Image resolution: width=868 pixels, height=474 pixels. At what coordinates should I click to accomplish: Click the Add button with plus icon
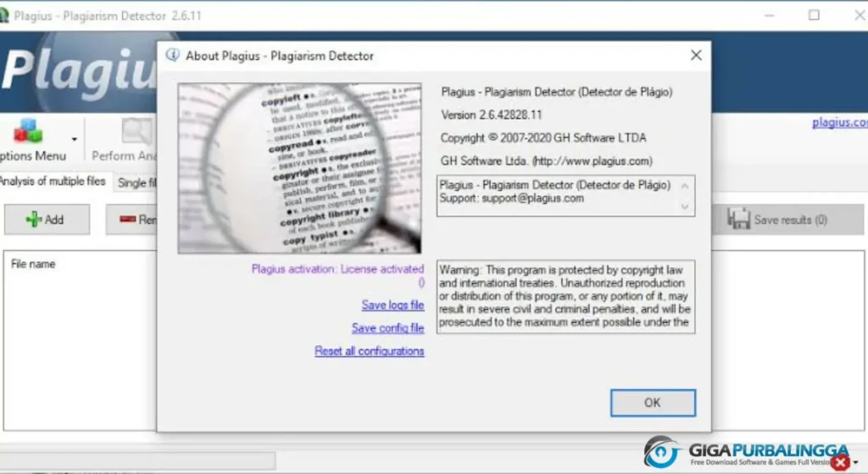47,220
